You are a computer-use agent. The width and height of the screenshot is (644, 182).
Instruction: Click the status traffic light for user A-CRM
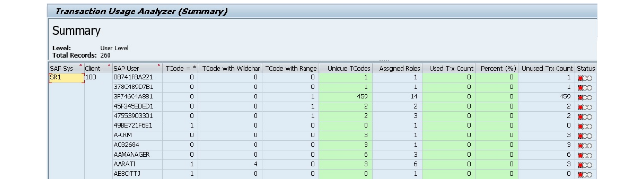[x=584, y=135]
